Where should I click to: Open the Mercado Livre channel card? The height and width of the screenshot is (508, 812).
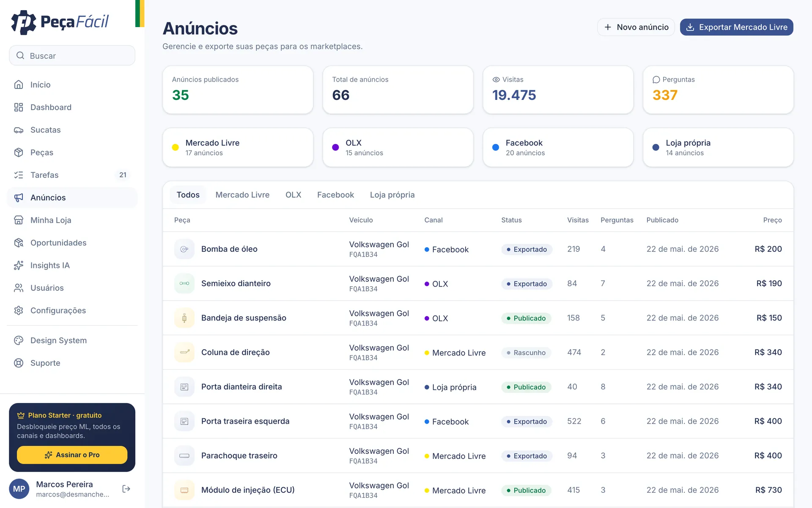click(238, 147)
